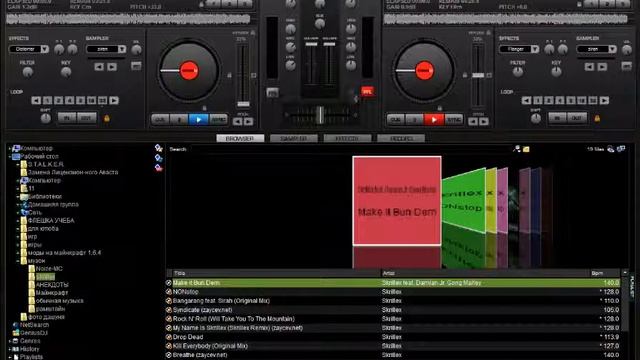Click the left deck Key knob
This screenshot has height=360, width=640.
click(66, 72)
